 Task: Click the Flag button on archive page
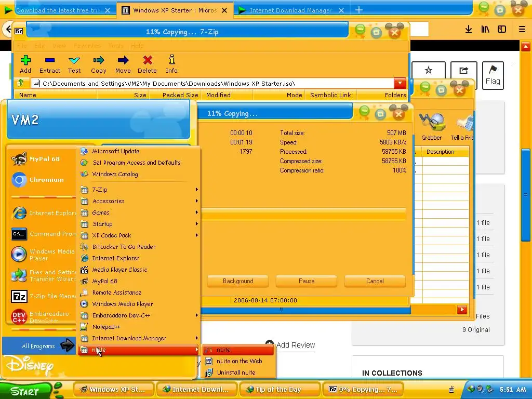[x=493, y=75]
